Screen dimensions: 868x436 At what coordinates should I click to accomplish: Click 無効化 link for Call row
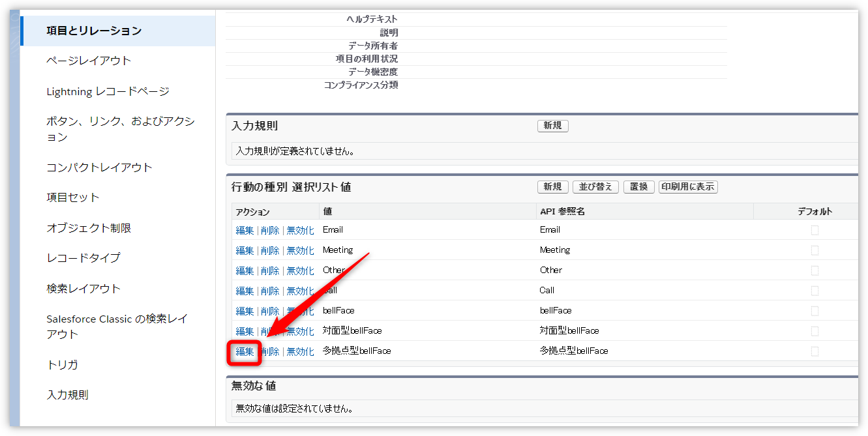click(300, 291)
